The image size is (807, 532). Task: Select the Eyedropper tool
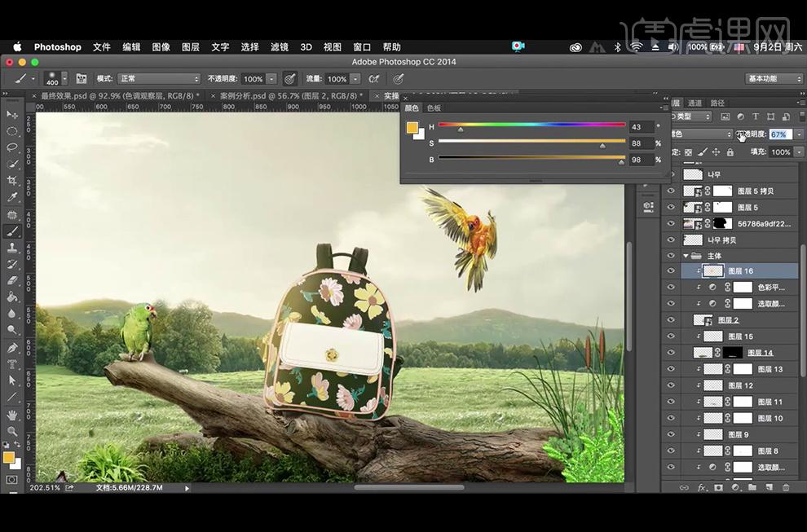12,197
